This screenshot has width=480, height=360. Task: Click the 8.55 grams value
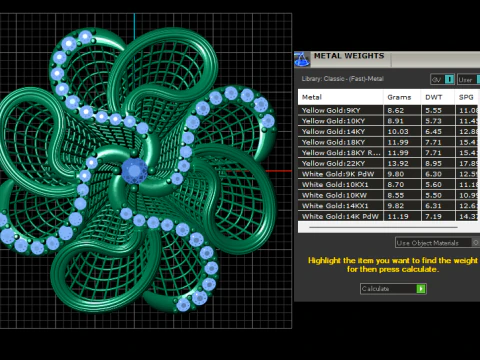396,195
